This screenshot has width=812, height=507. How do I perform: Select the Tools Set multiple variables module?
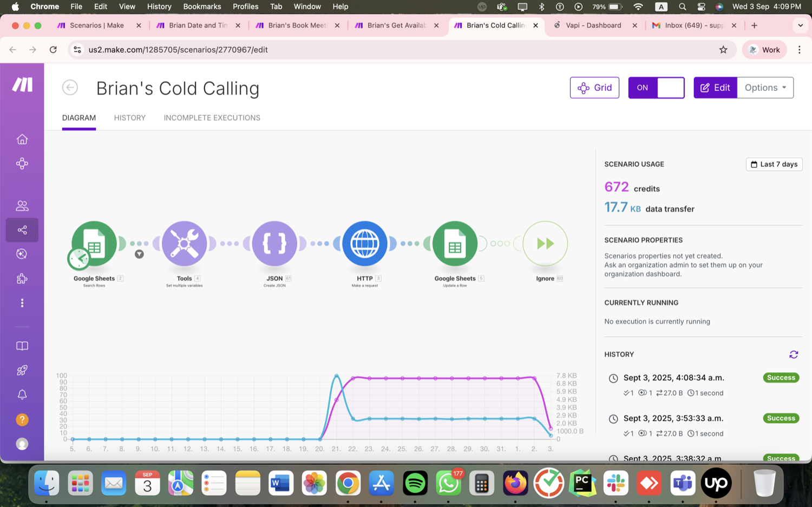point(184,243)
